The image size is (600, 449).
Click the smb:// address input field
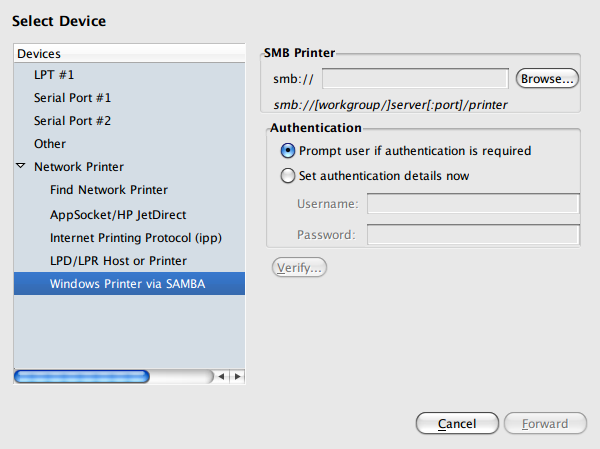coord(415,78)
